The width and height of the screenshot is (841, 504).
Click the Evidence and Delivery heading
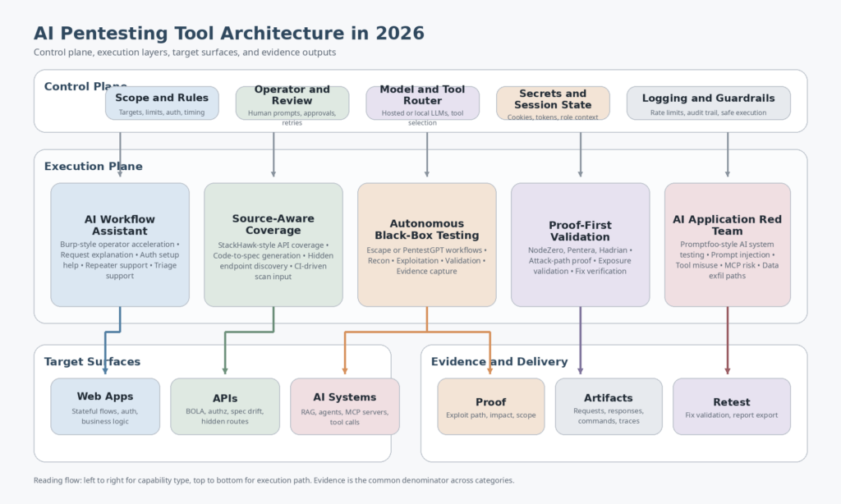(x=499, y=362)
